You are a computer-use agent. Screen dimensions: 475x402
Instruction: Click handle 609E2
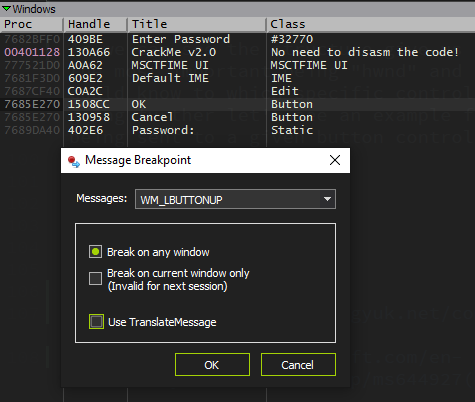click(x=85, y=78)
